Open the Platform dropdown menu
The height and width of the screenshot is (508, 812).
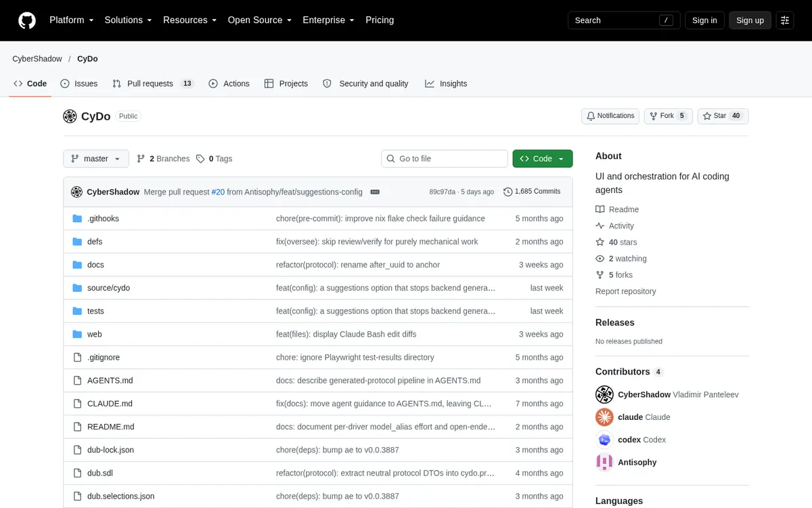[72, 20]
